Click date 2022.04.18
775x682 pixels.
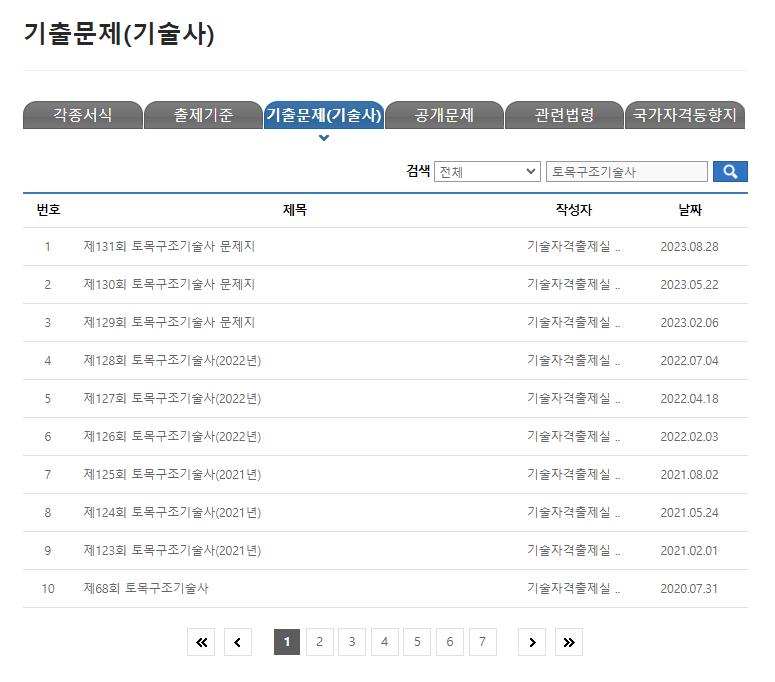click(689, 399)
